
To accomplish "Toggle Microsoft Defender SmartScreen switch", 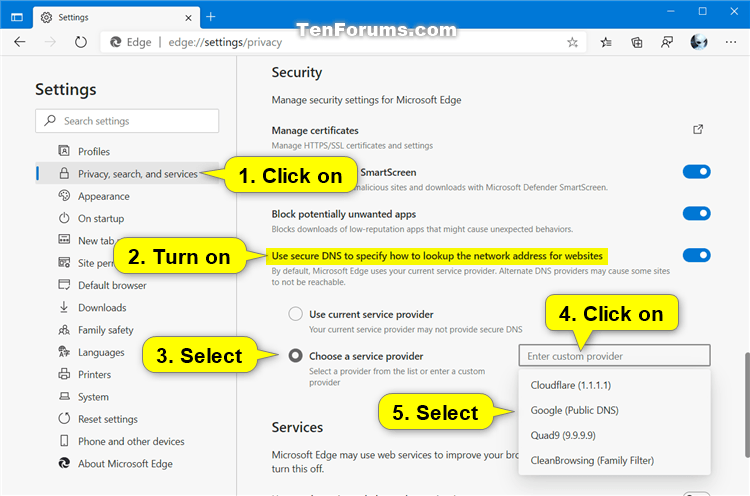I will coord(696,172).
